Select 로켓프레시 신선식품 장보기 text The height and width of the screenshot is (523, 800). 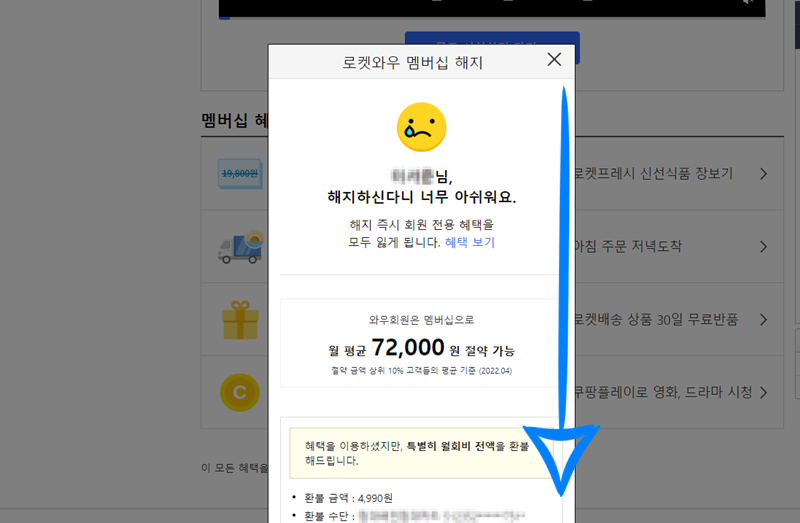[x=654, y=173]
